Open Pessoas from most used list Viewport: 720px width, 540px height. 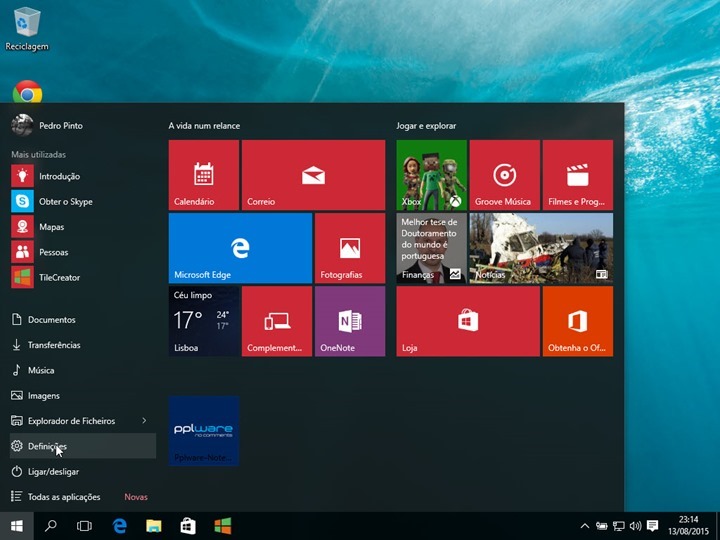pos(83,252)
